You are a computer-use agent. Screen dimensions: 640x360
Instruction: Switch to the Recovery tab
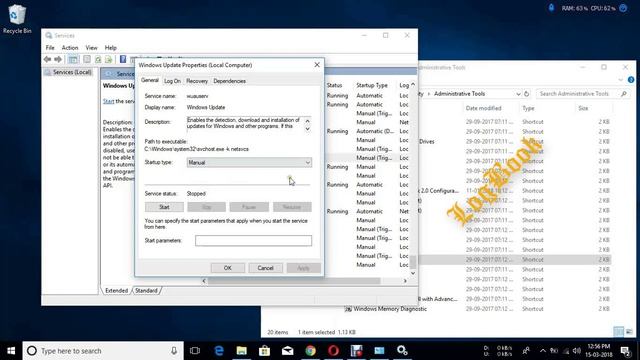(197, 81)
